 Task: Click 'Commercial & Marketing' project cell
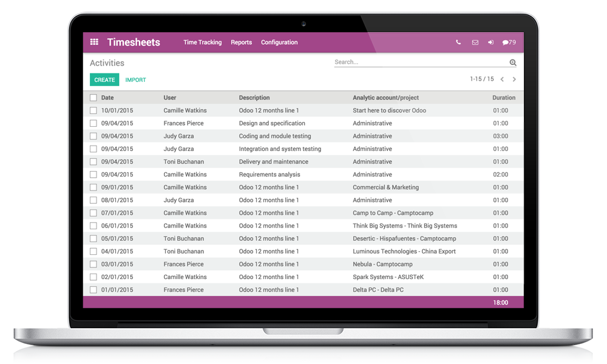pyautogui.click(x=385, y=187)
